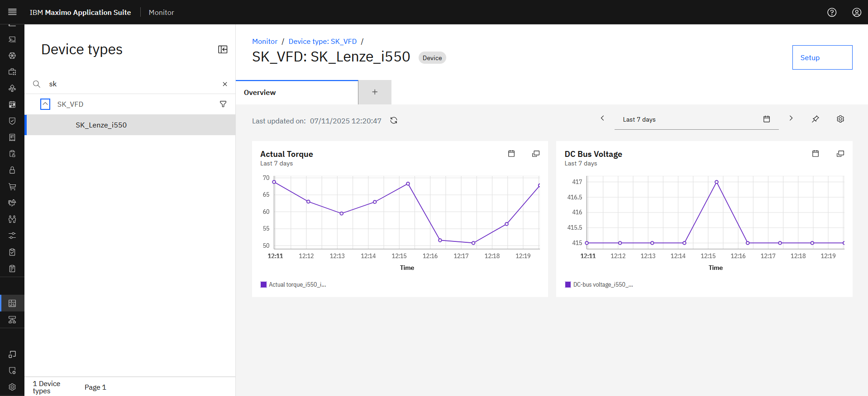Click the Setup button
This screenshot has width=868, height=396.
pos(822,57)
